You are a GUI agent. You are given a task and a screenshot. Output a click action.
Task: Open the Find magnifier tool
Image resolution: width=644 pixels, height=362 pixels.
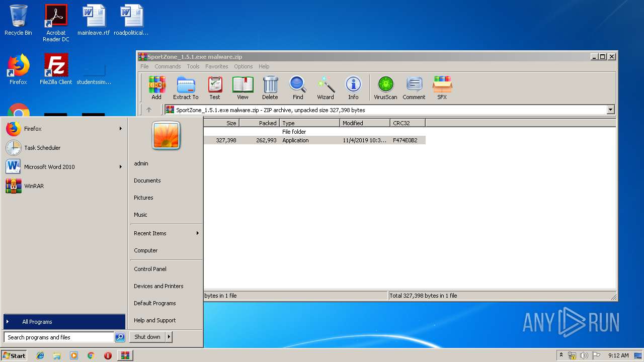(x=298, y=88)
